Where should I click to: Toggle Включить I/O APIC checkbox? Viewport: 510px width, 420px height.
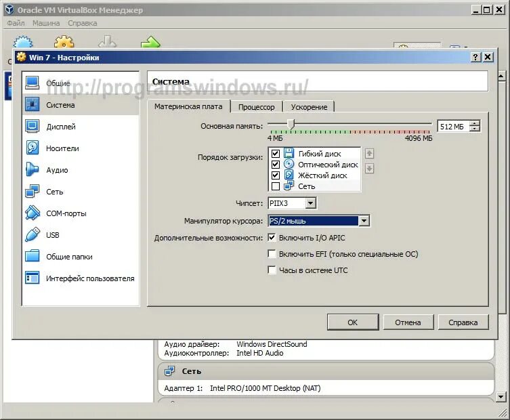tap(272, 237)
